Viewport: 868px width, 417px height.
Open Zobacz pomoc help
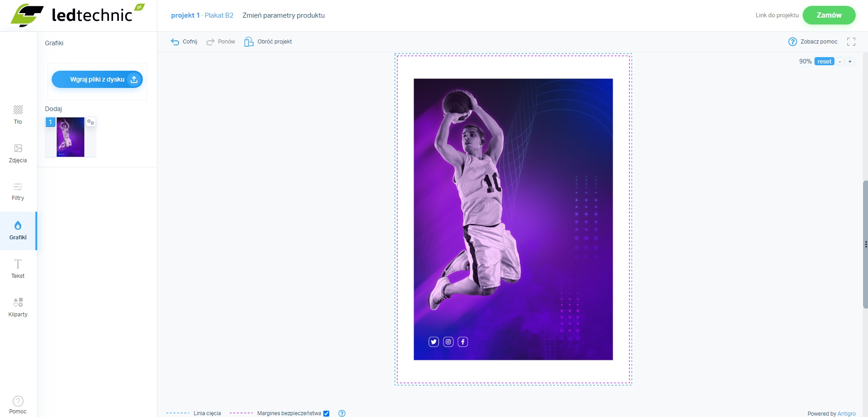coord(813,42)
